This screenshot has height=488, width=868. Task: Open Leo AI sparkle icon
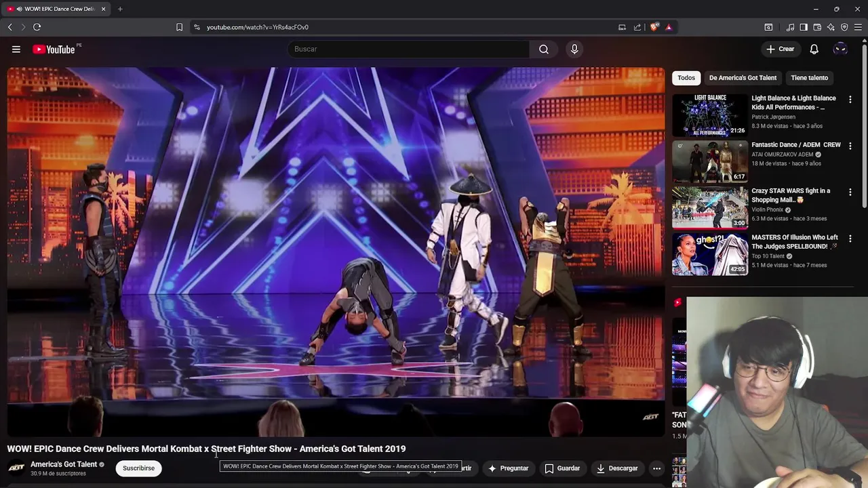[831, 27]
